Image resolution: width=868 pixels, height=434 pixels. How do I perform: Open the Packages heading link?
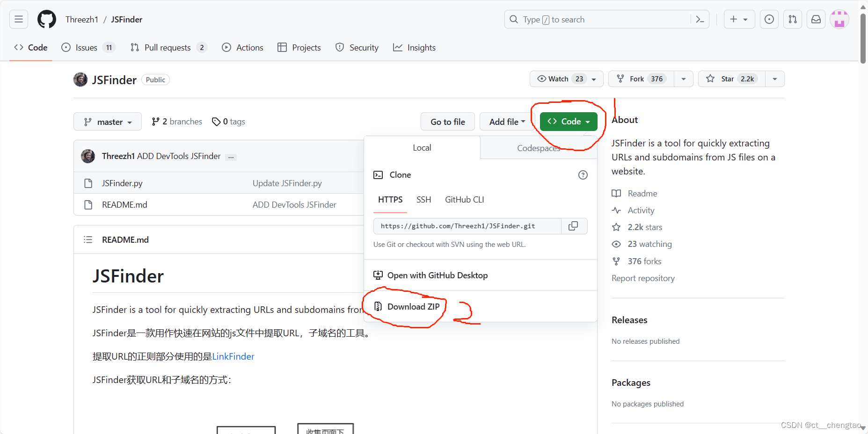pos(631,383)
